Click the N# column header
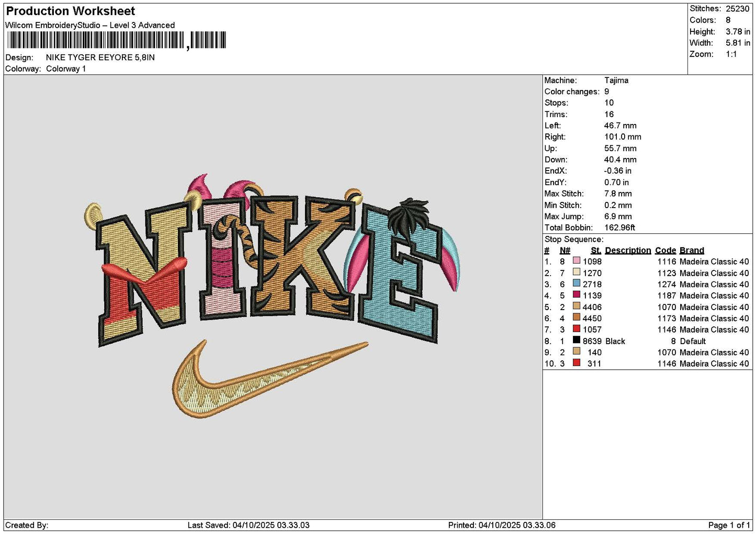756x534 pixels. (x=565, y=251)
